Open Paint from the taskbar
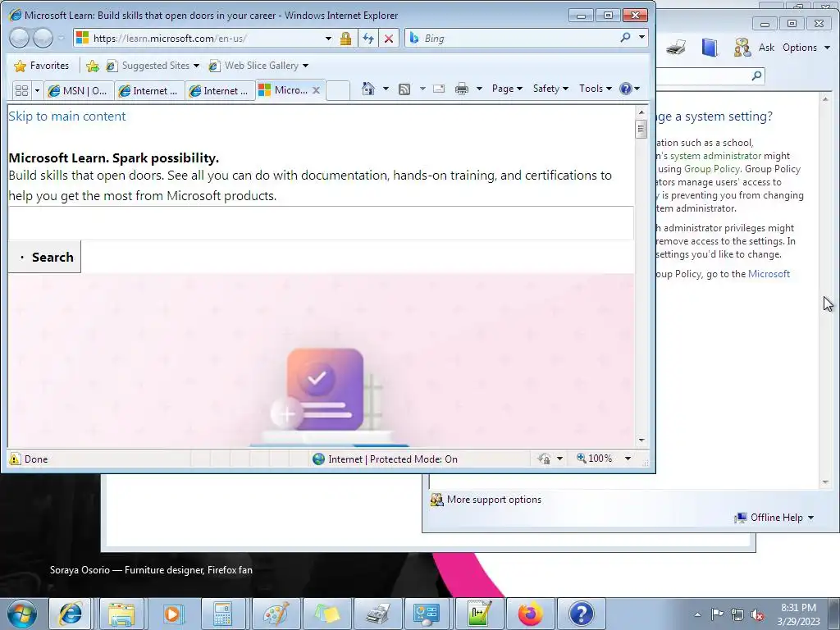The image size is (840, 630). tap(276, 614)
